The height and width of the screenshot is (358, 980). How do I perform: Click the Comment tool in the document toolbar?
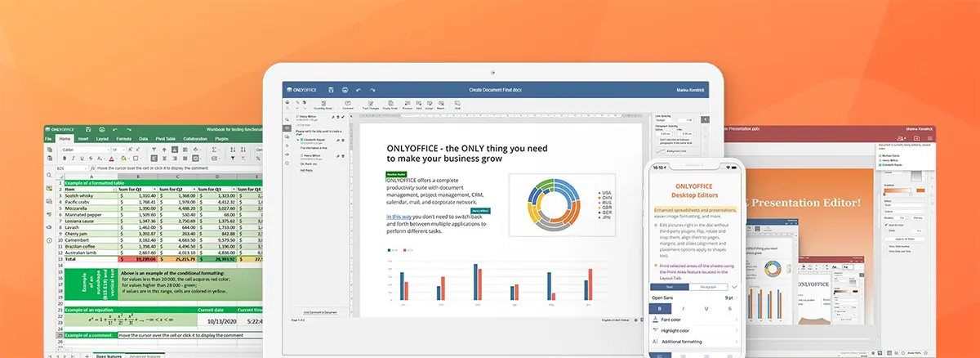pos(348,105)
